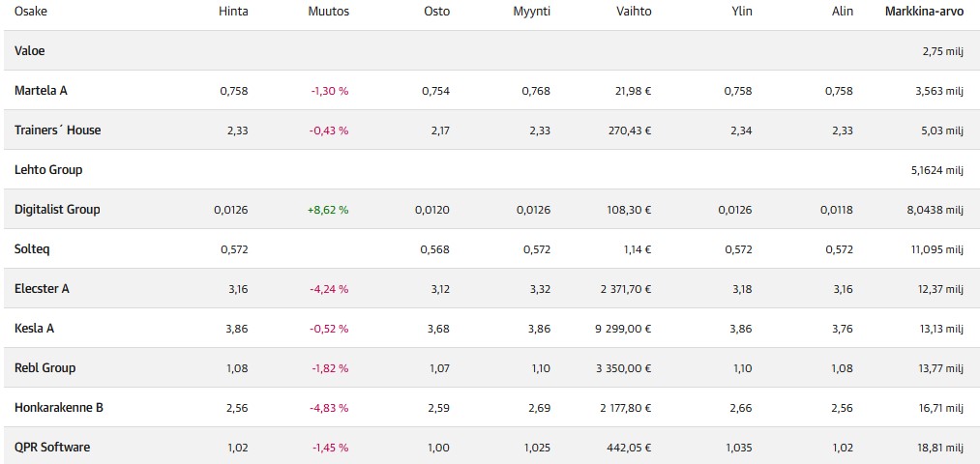The width and height of the screenshot is (980, 464).
Task: Open Honkarakenne B stock details
Action: (58, 408)
